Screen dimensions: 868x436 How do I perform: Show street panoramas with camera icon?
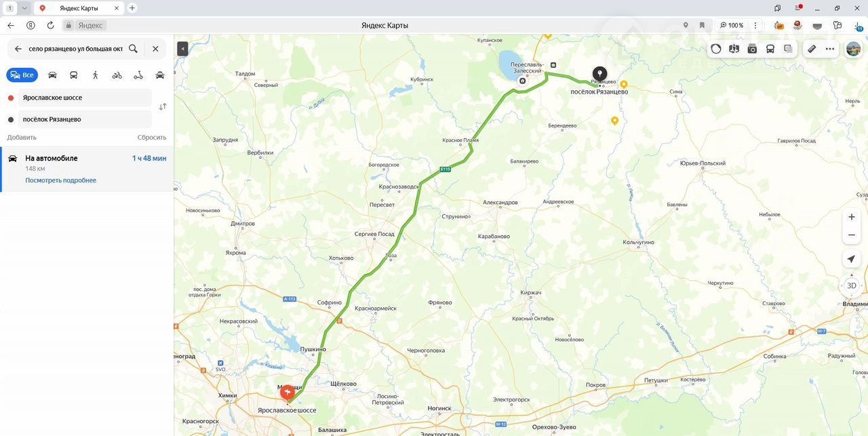[x=752, y=49]
